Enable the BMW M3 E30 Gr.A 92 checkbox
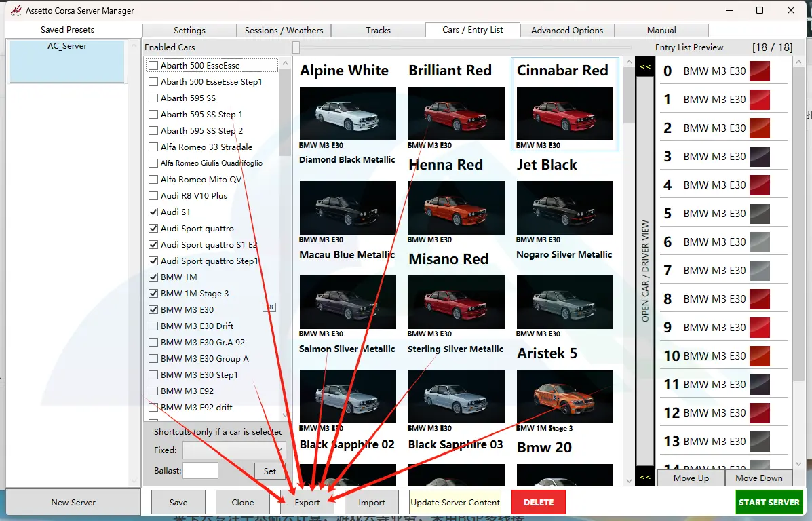 point(153,343)
